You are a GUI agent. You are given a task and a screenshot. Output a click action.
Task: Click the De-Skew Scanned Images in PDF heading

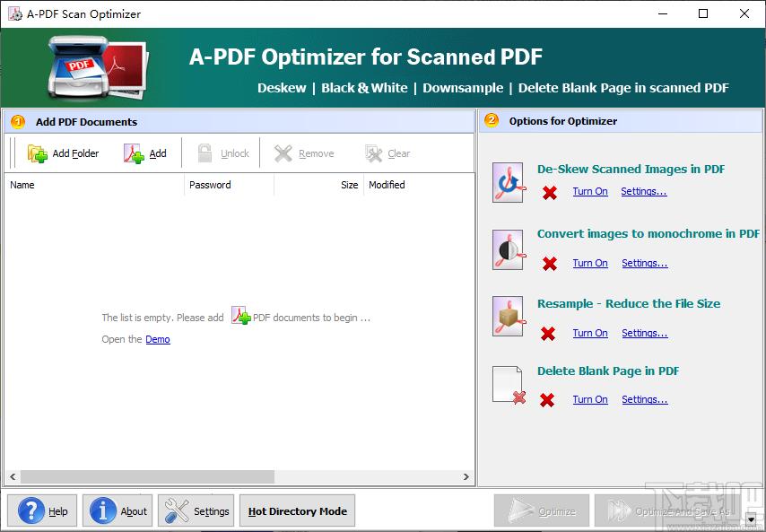pyautogui.click(x=631, y=169)
